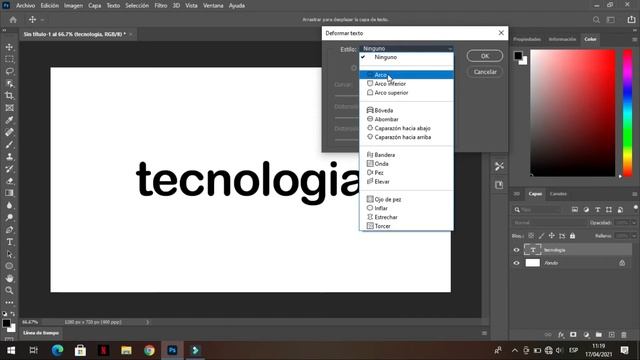Select the Eyedropper tool
The image size is (640, 360).
(x=9, y=120)
